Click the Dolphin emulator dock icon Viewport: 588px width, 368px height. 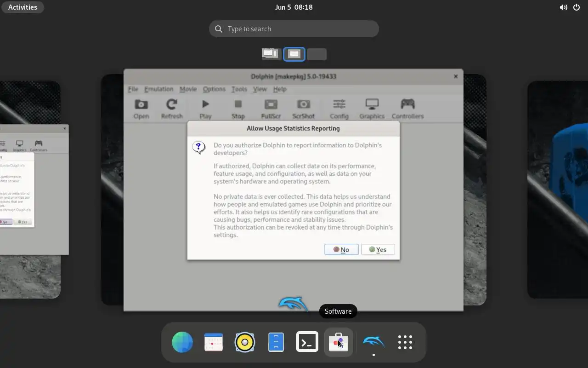click(374, 342)
